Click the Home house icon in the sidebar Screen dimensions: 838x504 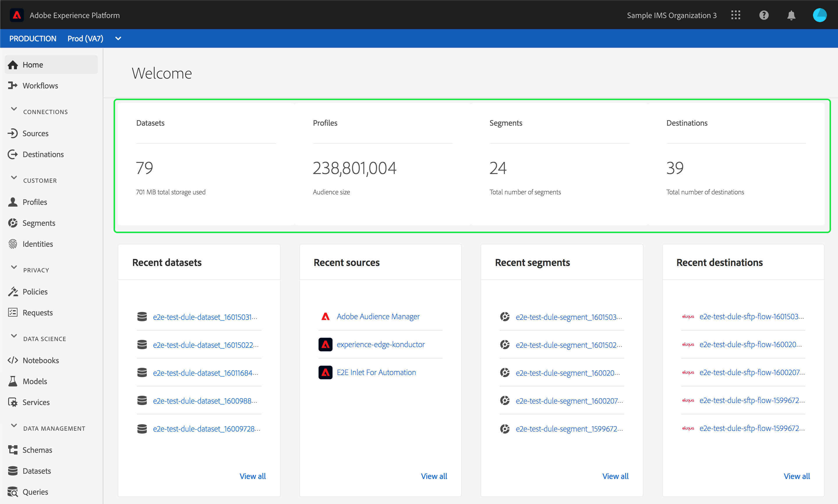click(x=13, y=65)
